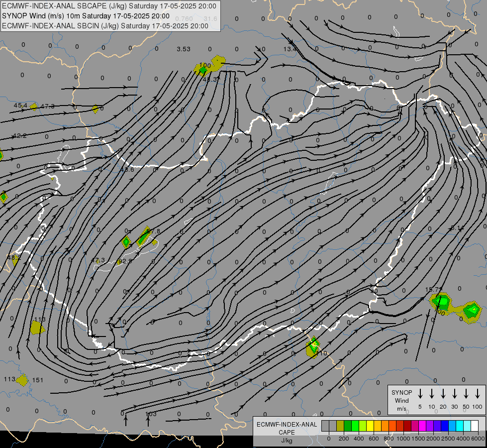The width and height of the screenshot is (487, 448).
Task: Click the 1000 tick label in CAPE legend
Action: point(403,439)
